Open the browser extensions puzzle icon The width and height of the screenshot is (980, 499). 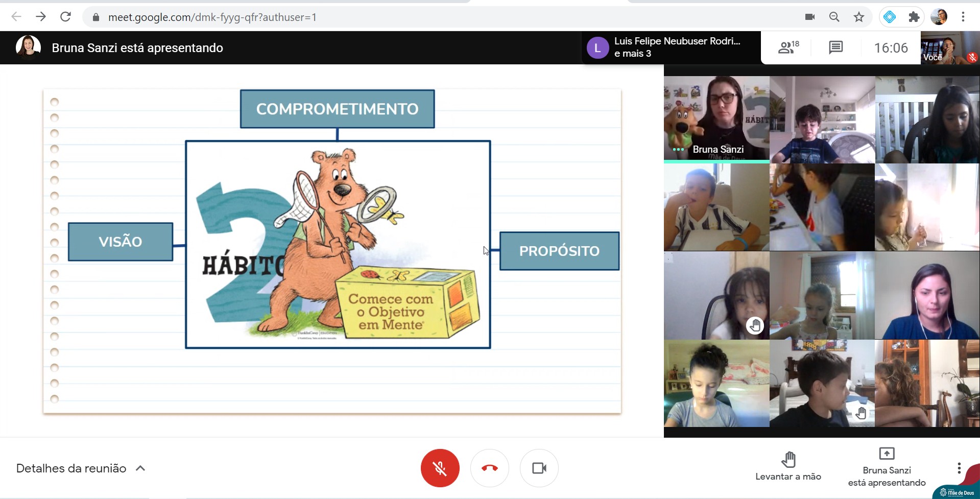[914, 17]
